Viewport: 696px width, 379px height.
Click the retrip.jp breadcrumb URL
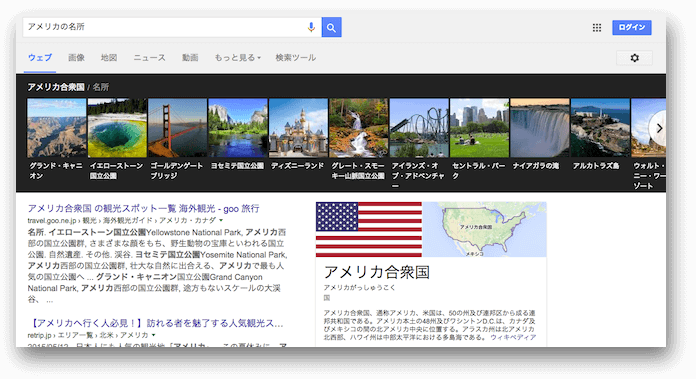point(88,335)
